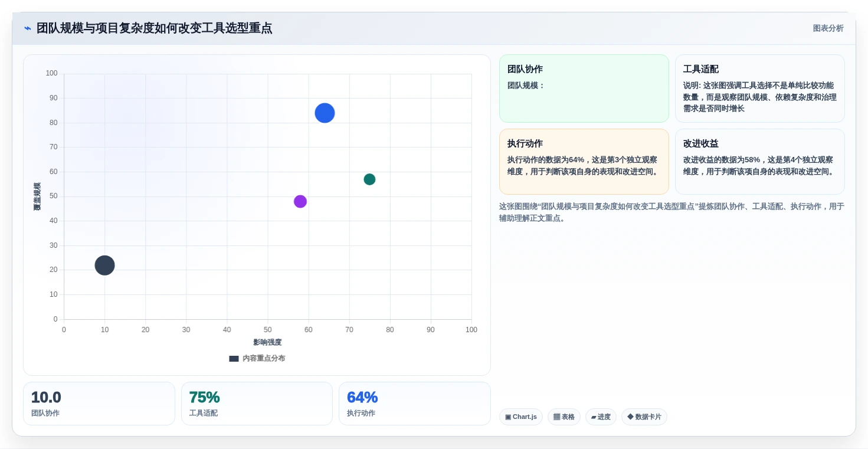Viewport: 868px width, 449px height.
Task: Click the 进度 tag chip
Action: tap(601, 417)
